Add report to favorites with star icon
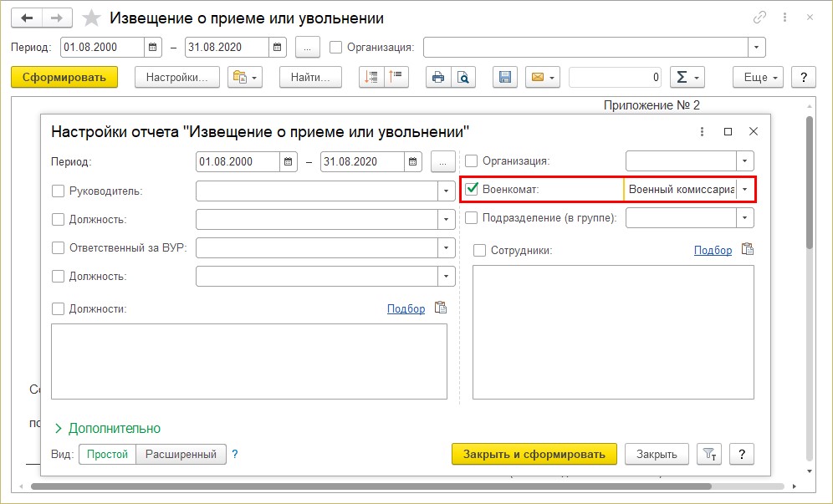Screen dimensions: 833x504 91,18
